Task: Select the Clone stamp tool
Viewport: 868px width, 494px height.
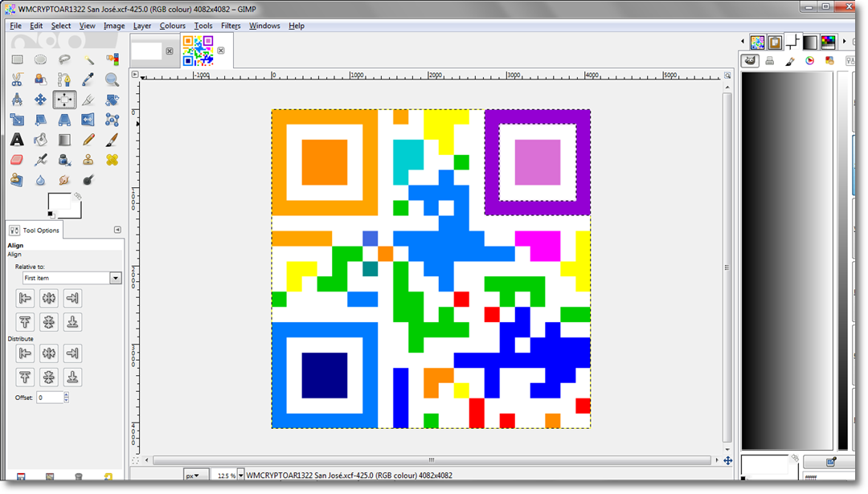Action: [x=88, y=160]
